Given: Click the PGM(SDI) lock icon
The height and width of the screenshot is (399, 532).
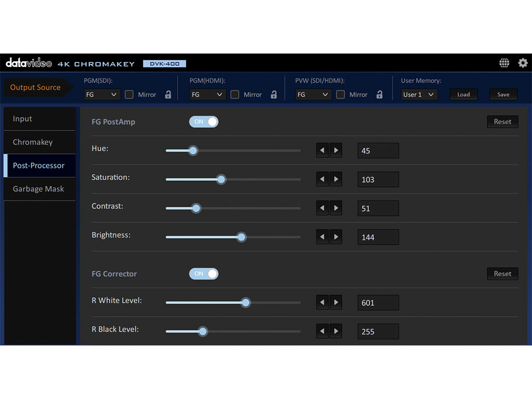Looking at the screenshot, I should coord(168,95).
